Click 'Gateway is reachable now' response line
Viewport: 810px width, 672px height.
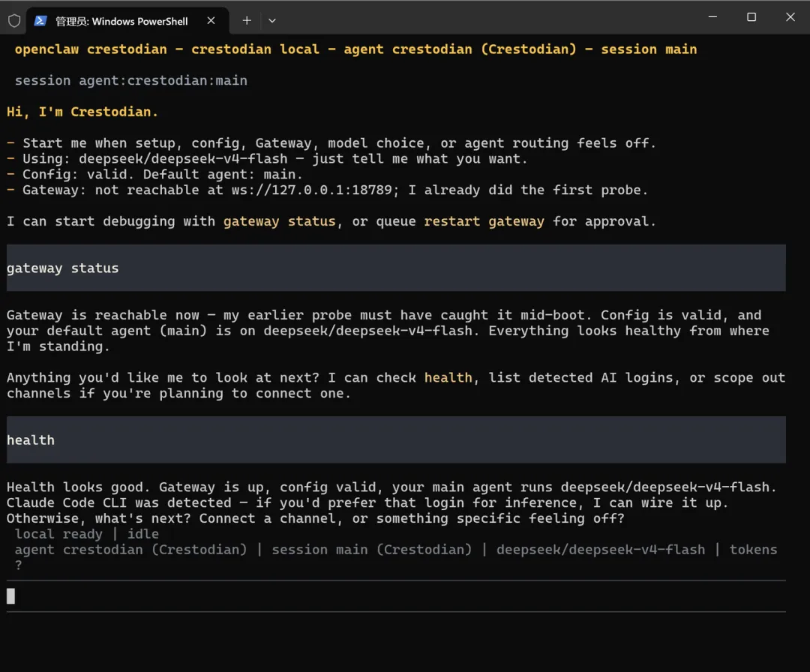(384, 315)
